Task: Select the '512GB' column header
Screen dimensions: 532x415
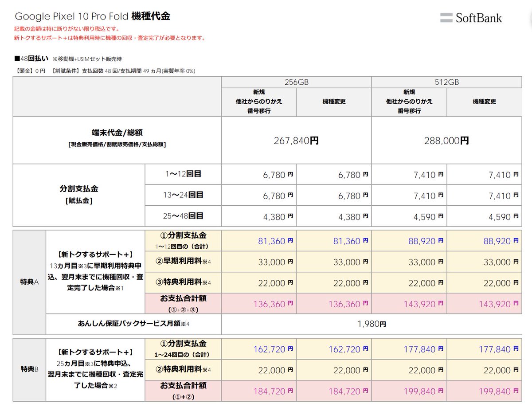Action: (447, 82)
